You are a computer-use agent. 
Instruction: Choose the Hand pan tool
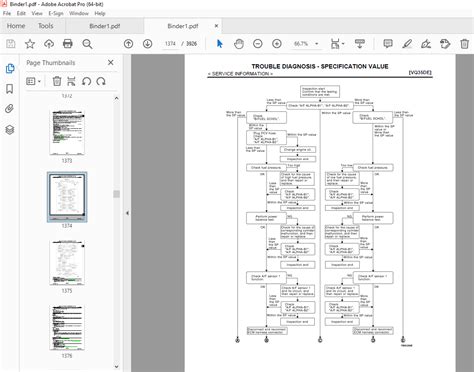pos(239,44)
